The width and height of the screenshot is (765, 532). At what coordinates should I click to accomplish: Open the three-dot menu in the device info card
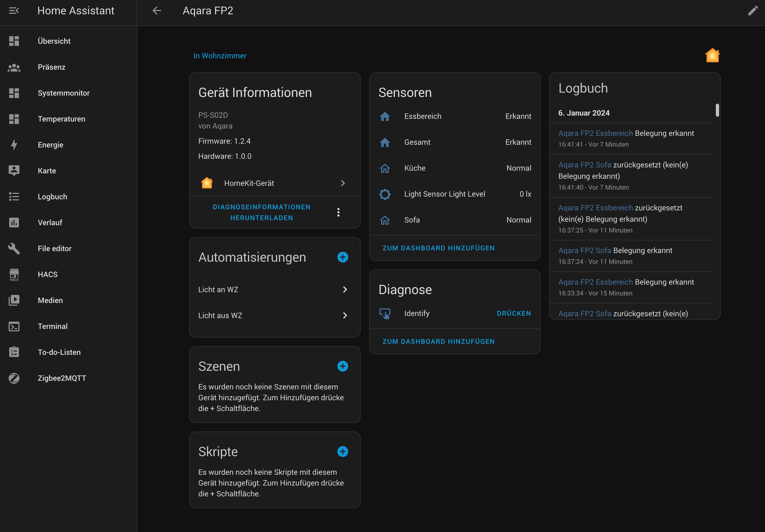pyautogui.click(x=338, y=212)
